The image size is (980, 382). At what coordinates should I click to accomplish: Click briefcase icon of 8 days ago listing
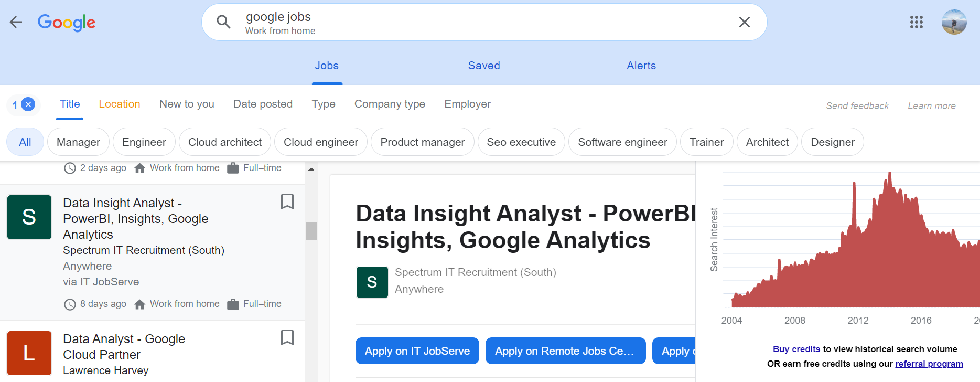click(233, 304)
